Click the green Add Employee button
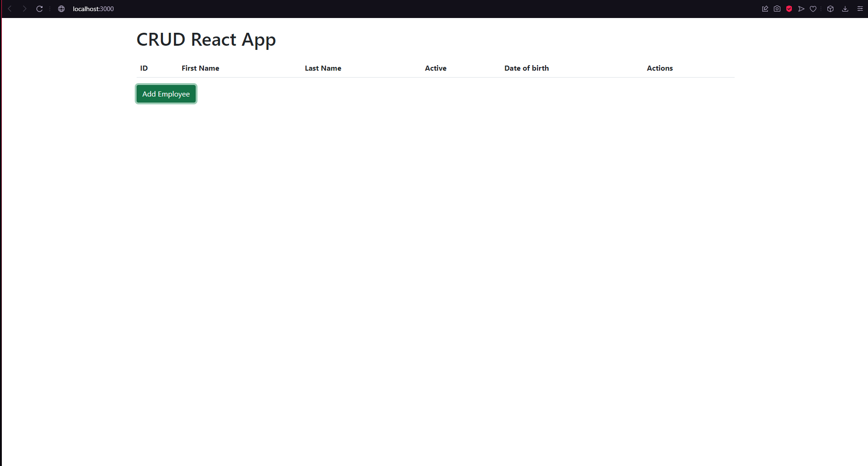This screenshot has width=868, height=466. [166, 94]
